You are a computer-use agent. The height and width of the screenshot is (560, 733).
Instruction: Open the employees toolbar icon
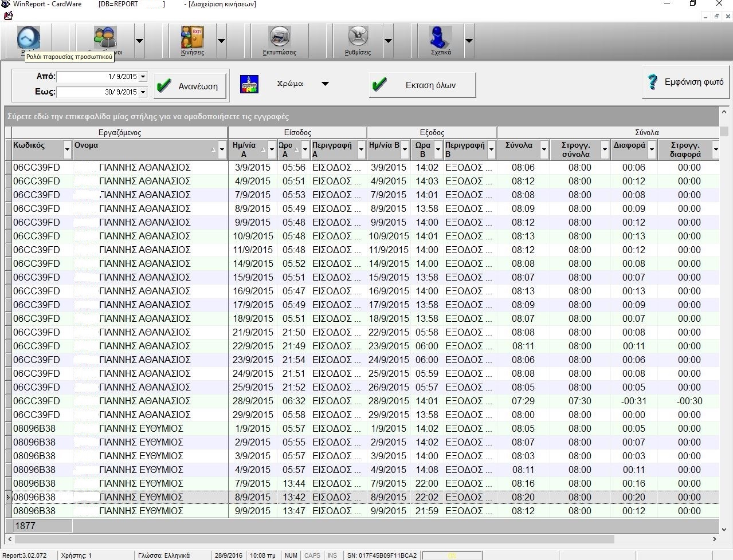point(105,38)
